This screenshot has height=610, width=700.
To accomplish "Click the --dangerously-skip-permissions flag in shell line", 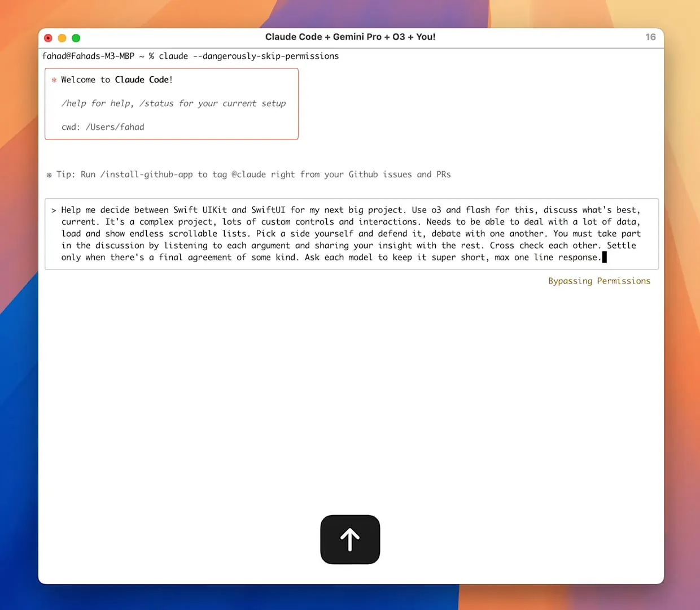I will point(266,56).
